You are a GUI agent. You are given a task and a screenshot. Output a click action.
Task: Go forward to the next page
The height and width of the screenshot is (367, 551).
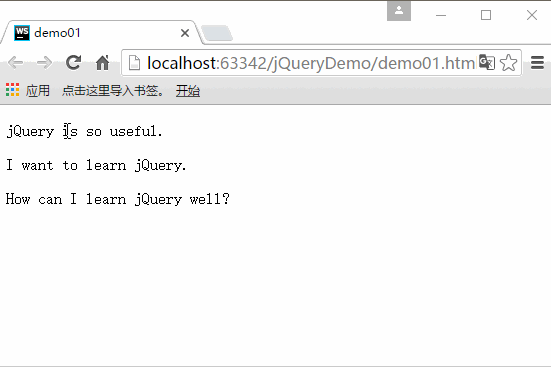point(44,63)
